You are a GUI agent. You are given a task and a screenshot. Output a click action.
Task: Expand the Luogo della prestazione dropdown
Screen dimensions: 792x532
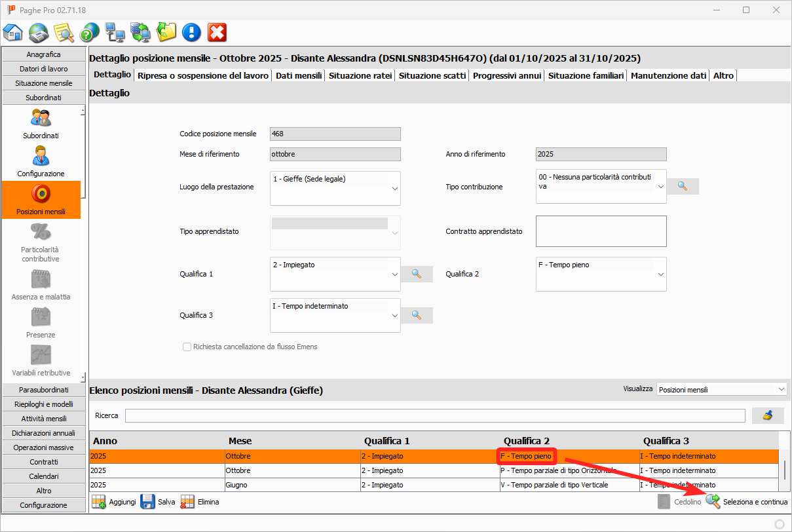(394, 188)
